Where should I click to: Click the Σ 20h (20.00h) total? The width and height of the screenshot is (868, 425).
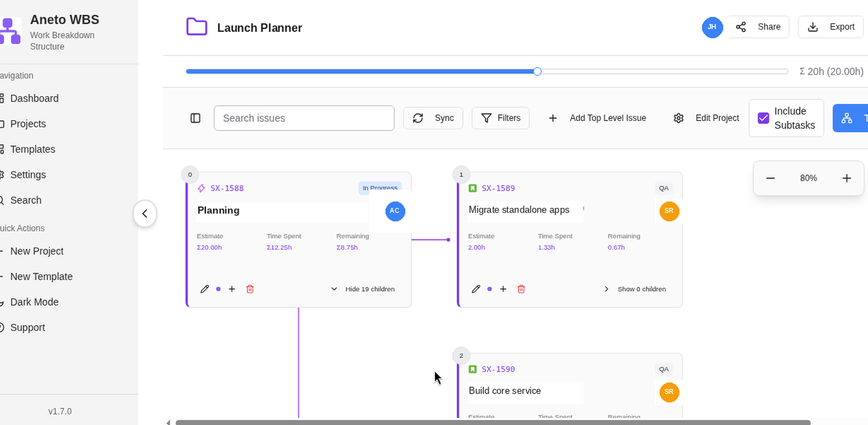point(831,71)
